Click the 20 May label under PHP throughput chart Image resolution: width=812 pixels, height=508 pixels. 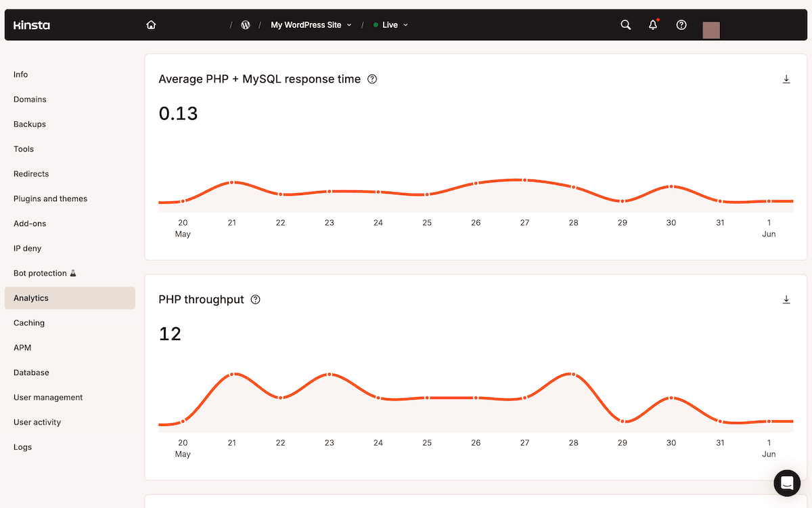click(183, 448)
